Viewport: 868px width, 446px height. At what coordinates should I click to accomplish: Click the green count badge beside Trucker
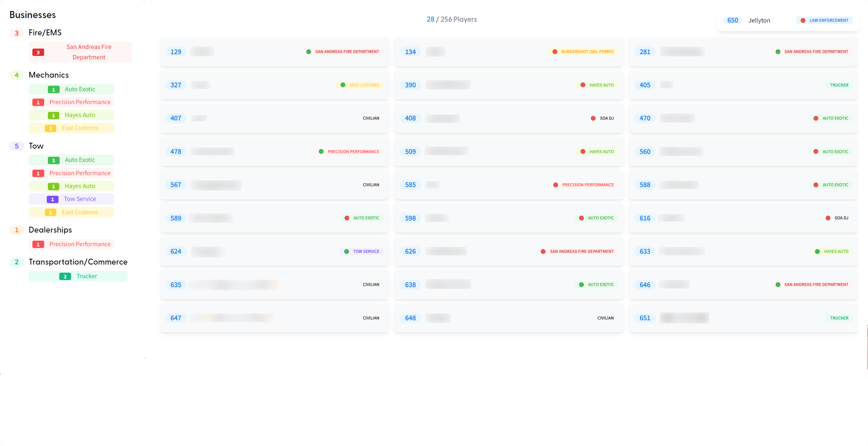point(65,276)
